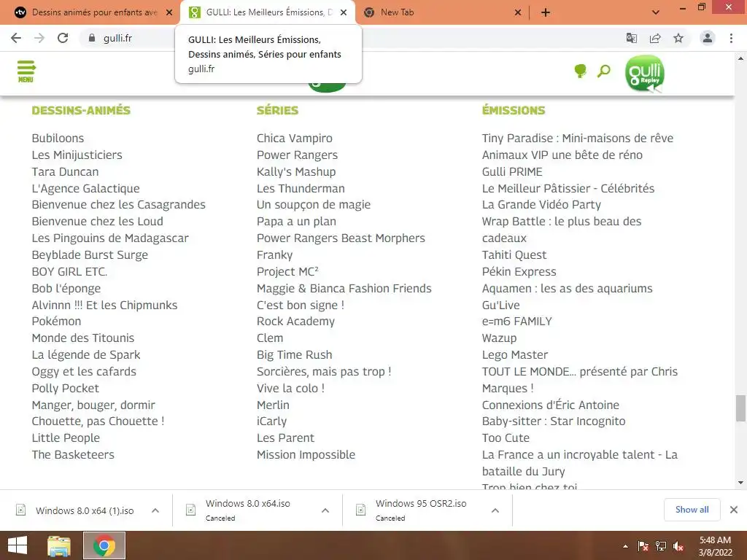
Task: Open the Tahiti Quest link
Action: (514, 254)
